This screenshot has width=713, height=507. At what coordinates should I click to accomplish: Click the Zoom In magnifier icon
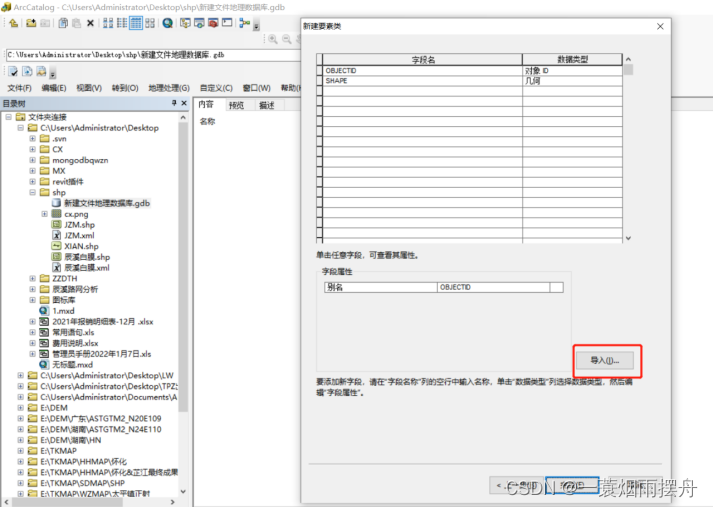tap(273, 39)
